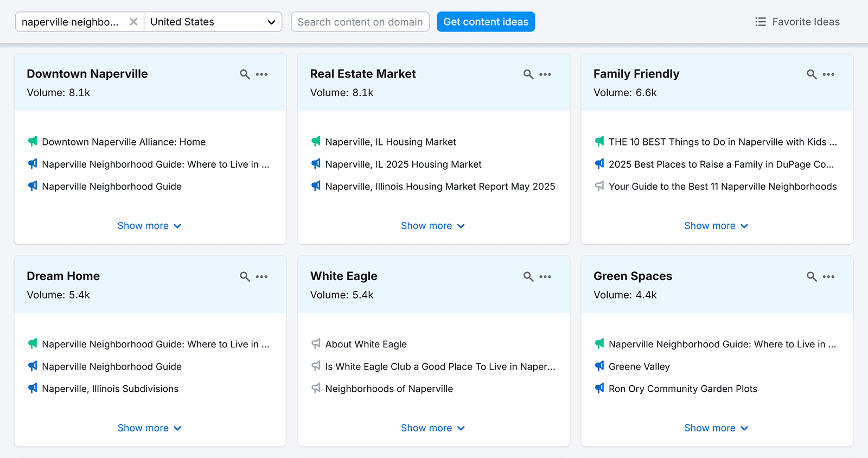Open the Ron Ory Community Garden Plots link
This screenshot has height=458, width=868.
682,389
